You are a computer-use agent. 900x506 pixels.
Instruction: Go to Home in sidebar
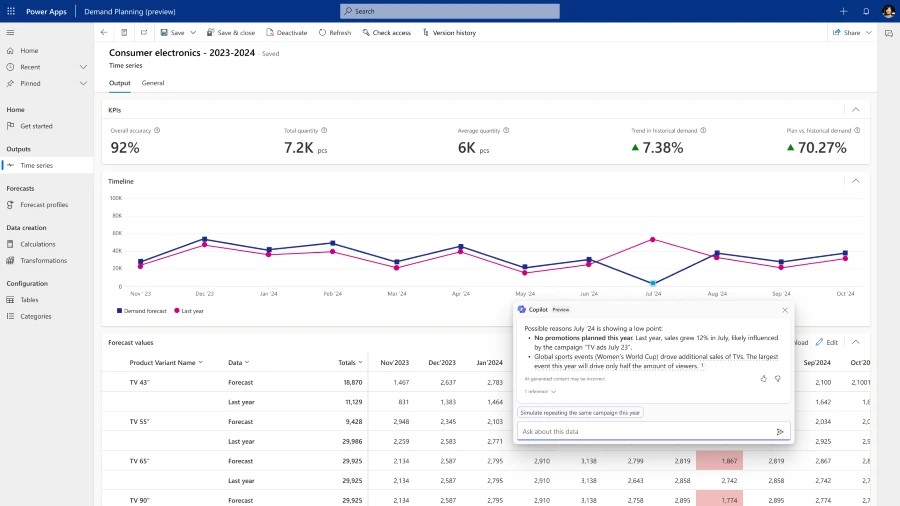(29, 50)
